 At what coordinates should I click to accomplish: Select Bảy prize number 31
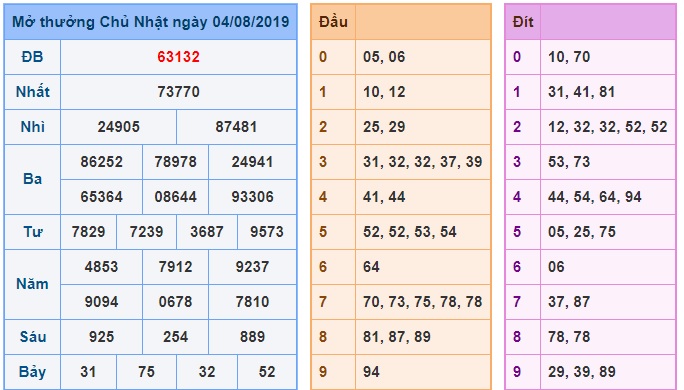pos(89,372)
